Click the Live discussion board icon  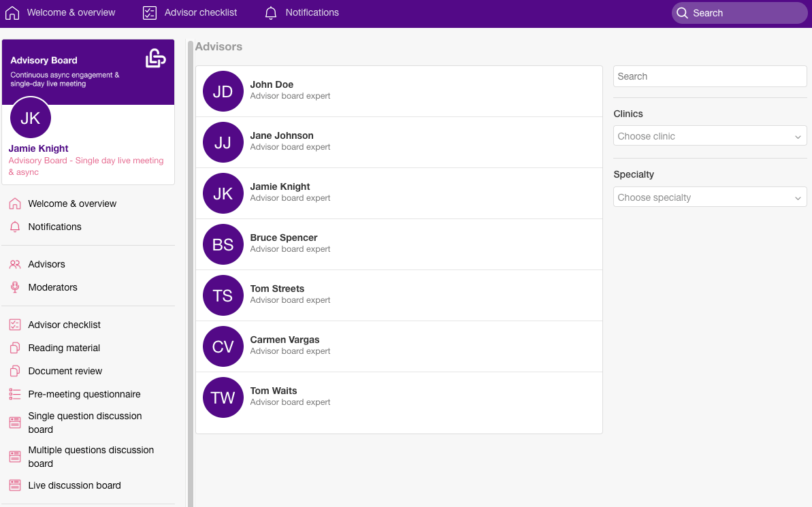click(15, 485)
